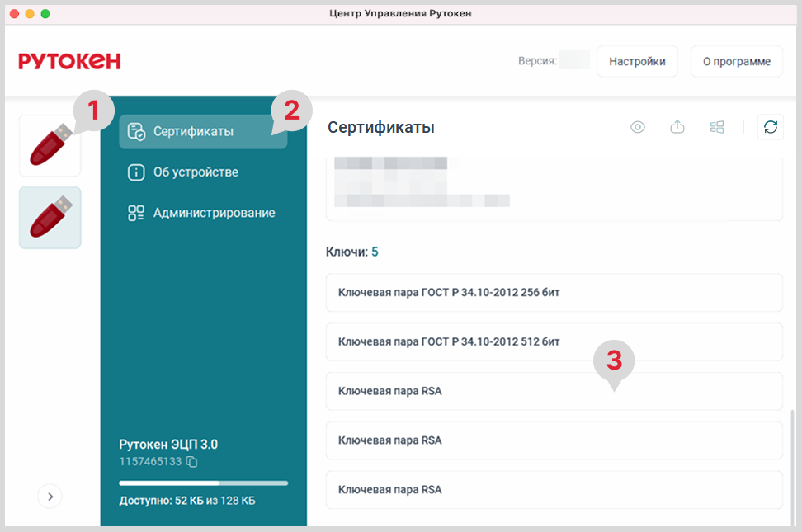Select the first Ключевая пара RSA entry
The height and width of the screenshot is (532, 802).
(554, 391)
